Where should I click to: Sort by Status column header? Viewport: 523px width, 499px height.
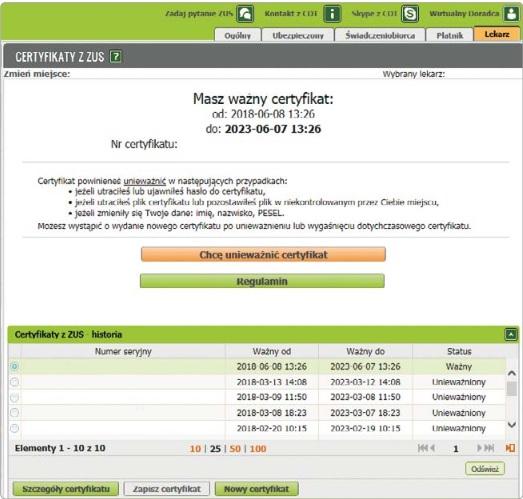click(x=459, y=351)
